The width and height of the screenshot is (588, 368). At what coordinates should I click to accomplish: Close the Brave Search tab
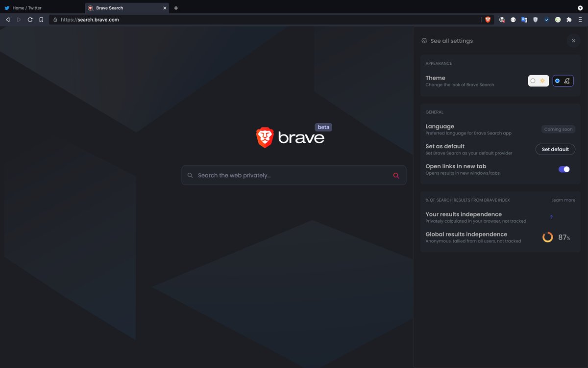pos(165,8)
